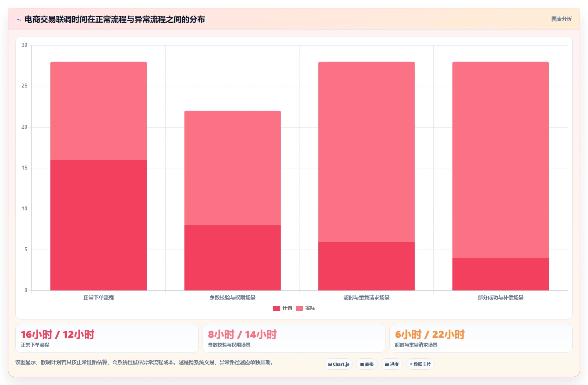The image size is (588, 385).
Task: Click the 参数校验与权限场景 x-axis label
Action: pos(232,297)
